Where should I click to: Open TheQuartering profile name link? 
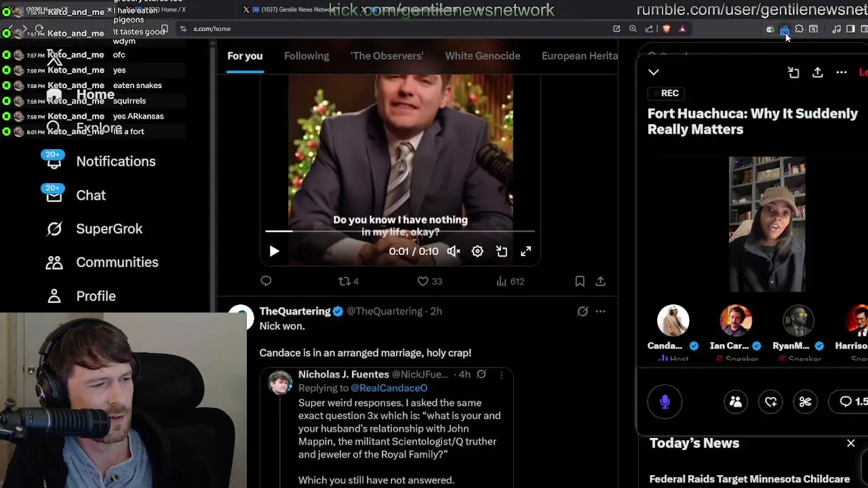[295, 311]
